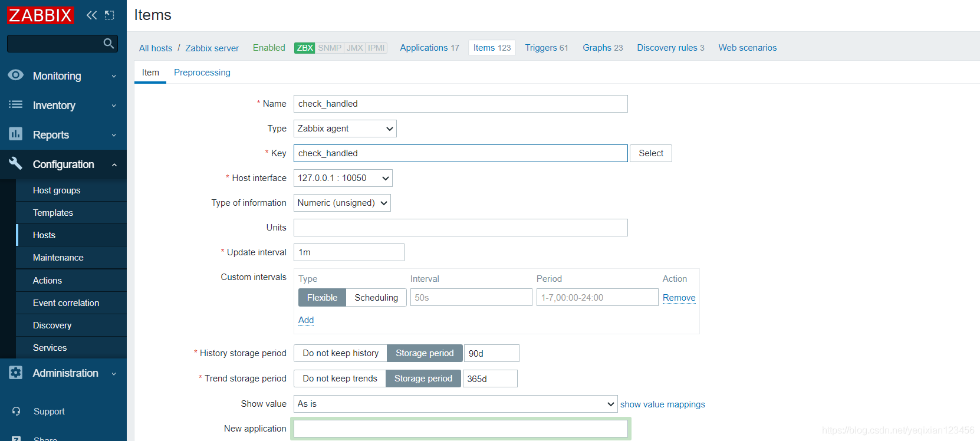Open Web scenarios link
The image size is (980, 441).
click(x=748, y=48)
